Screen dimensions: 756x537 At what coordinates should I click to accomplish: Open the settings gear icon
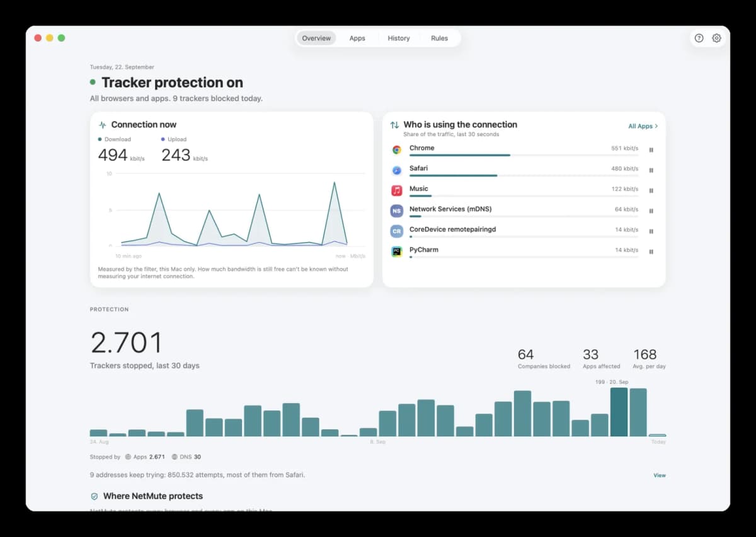716,38
